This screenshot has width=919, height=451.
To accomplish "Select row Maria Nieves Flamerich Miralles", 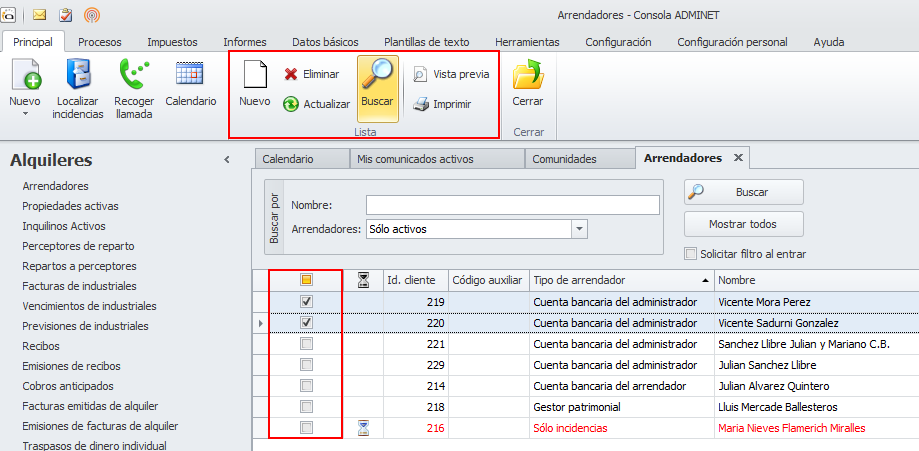I will coord(586,428).
